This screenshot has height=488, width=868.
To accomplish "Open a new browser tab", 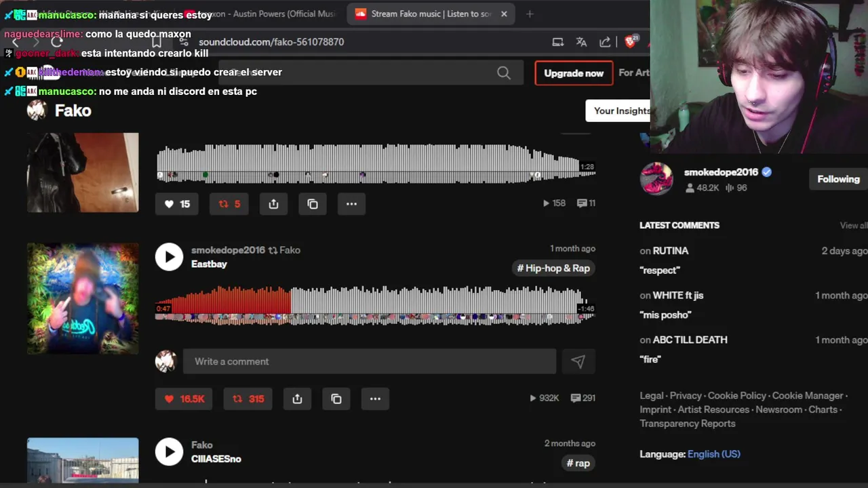I will pyautogui.click(x=530, y=14).
